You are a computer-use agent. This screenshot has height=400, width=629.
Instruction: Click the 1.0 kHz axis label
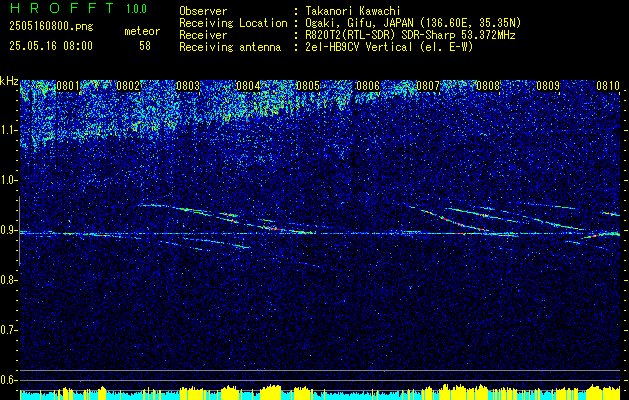9,181
